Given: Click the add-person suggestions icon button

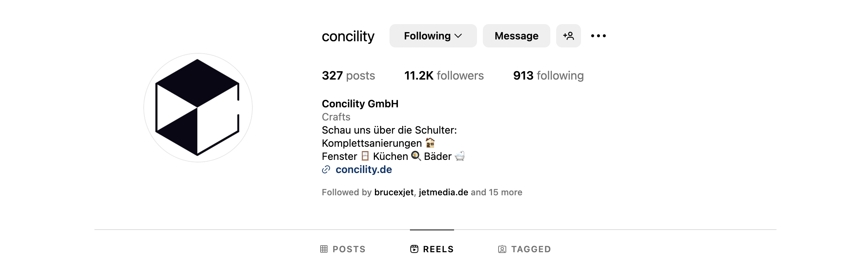Looking at the screenshot, I should click(x=568, y=36).
